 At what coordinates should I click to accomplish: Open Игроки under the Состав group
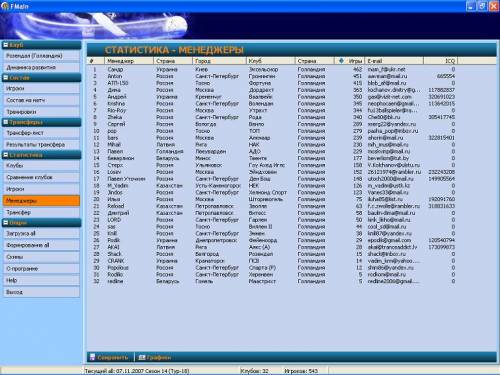[41, 88]
